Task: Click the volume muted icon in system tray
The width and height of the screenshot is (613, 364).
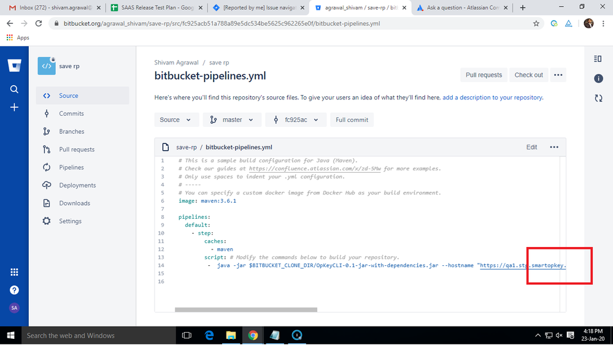Action: click(x=559, y=335)
